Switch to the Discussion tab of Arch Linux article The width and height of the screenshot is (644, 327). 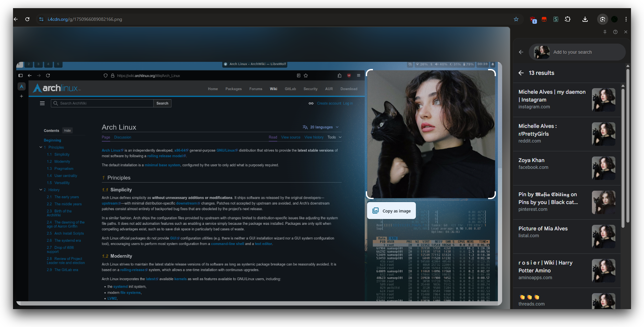pos(122,137)
